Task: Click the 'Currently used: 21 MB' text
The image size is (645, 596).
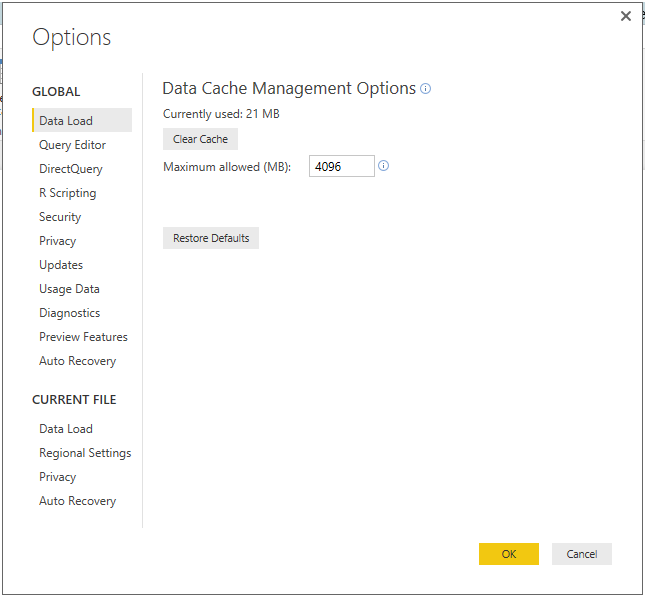Action: pos(221,114)
